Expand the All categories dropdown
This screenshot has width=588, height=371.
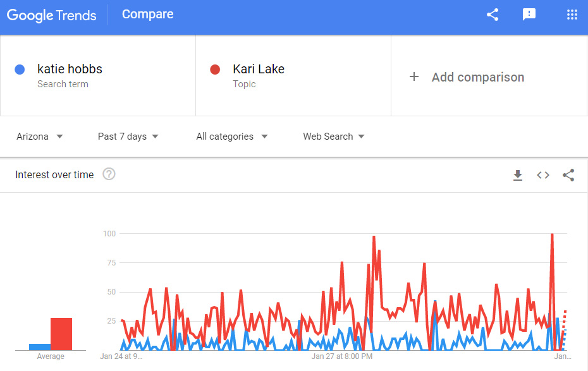click(x=232, y=137)
